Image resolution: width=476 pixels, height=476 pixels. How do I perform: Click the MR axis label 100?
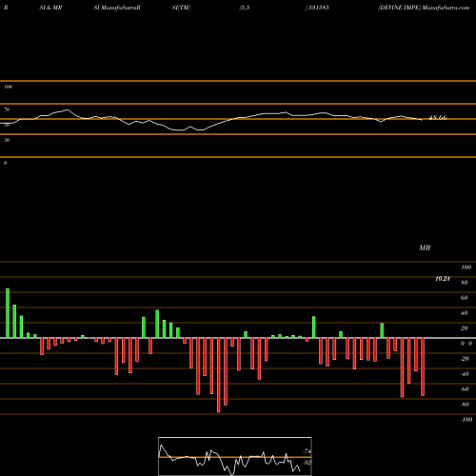(466, 268)
